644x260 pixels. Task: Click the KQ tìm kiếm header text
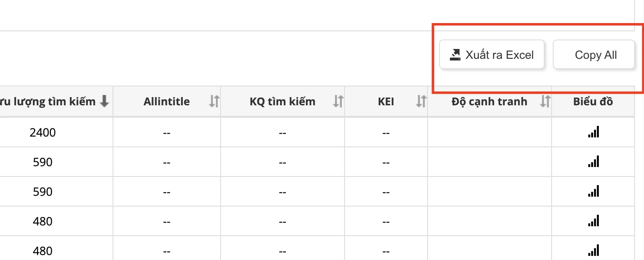pyautogui.click(x=283, y=101)
